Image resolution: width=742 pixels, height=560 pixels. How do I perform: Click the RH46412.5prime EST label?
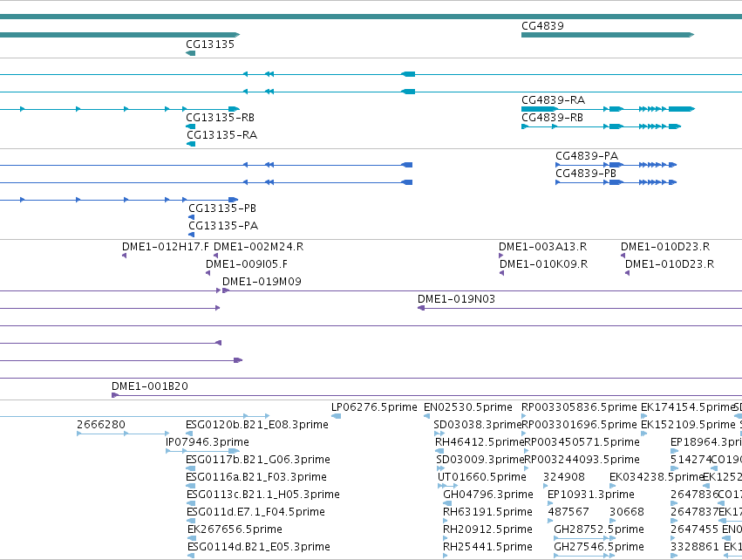pyautogui.click(x=480, y=442)
